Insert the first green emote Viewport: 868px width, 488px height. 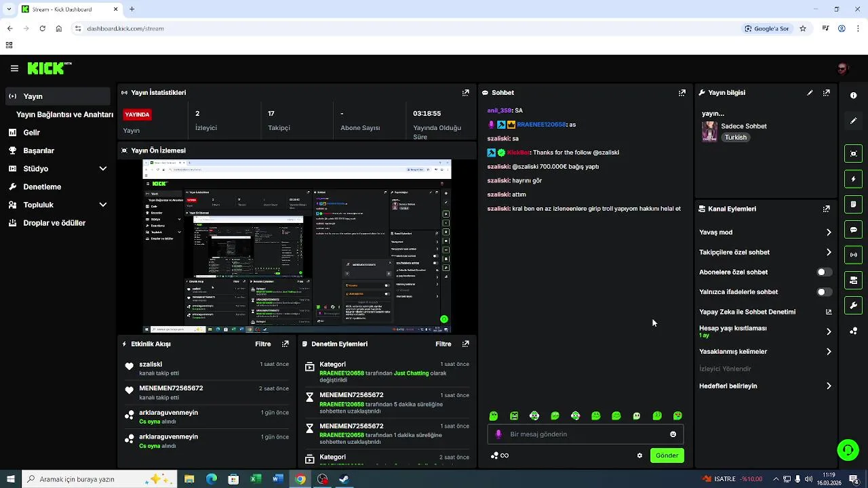(x=494, y=415)
